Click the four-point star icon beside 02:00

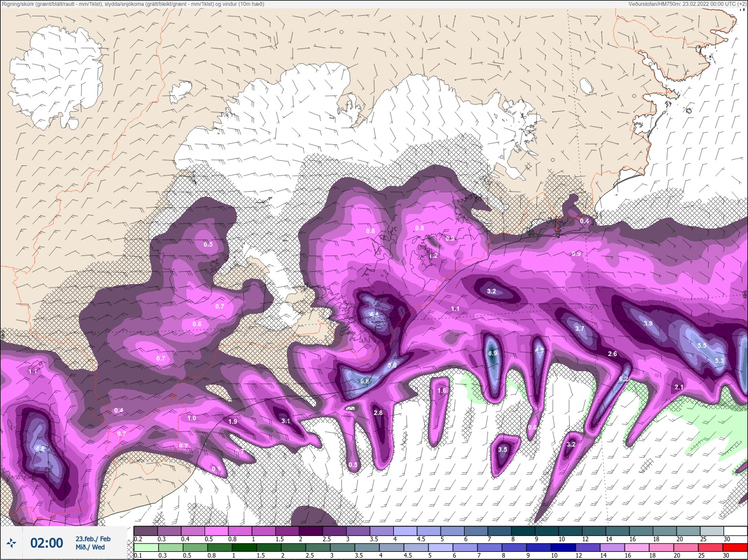11,543
